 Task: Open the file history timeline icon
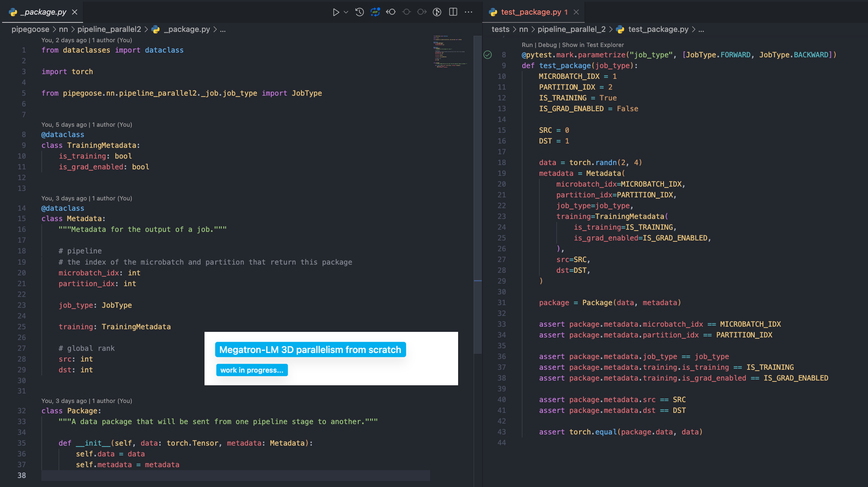[360, 12]
